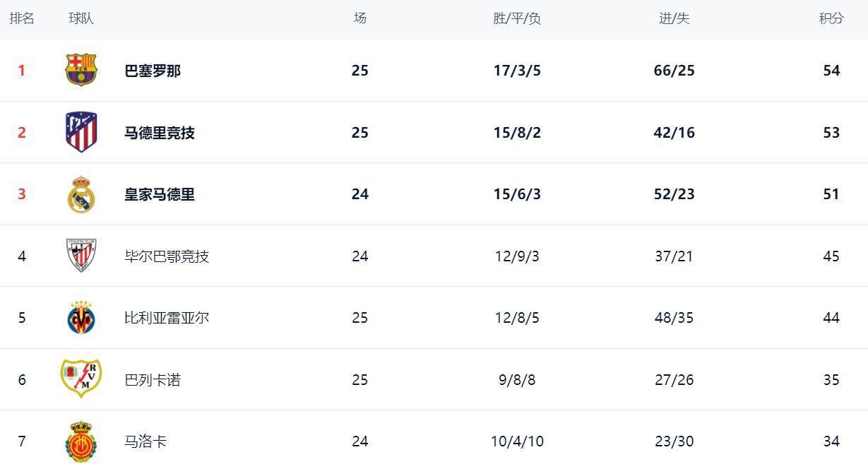Open the 马洛卡 team page
Viewport: 868px width, 469px height.
pyautogui.click(x=145, y=441)
